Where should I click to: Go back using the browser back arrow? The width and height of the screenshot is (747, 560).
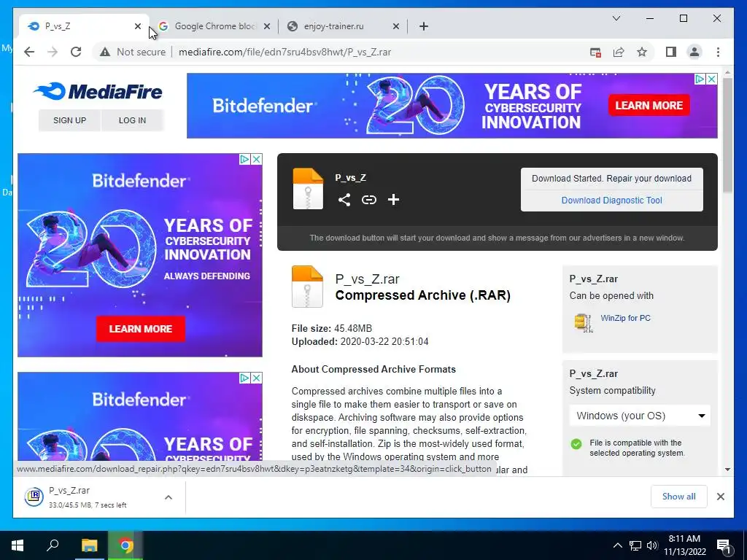coord(29,52)
